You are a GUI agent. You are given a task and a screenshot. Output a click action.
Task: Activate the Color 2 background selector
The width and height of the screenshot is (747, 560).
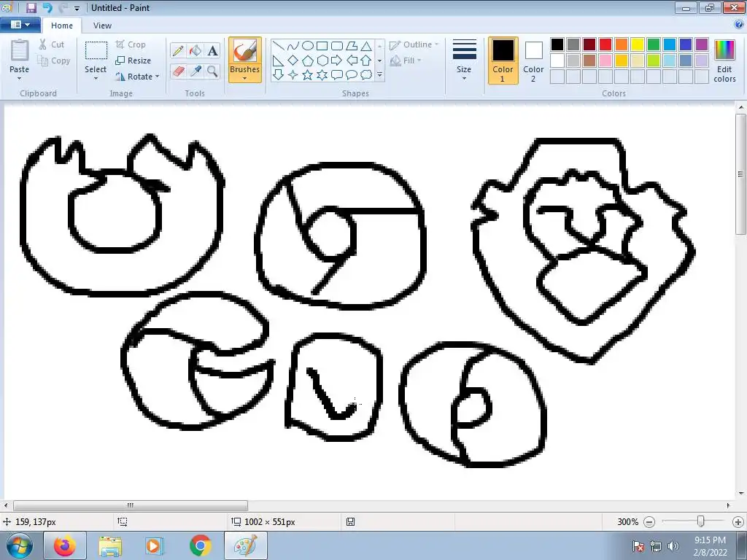(x=533, y=61)
